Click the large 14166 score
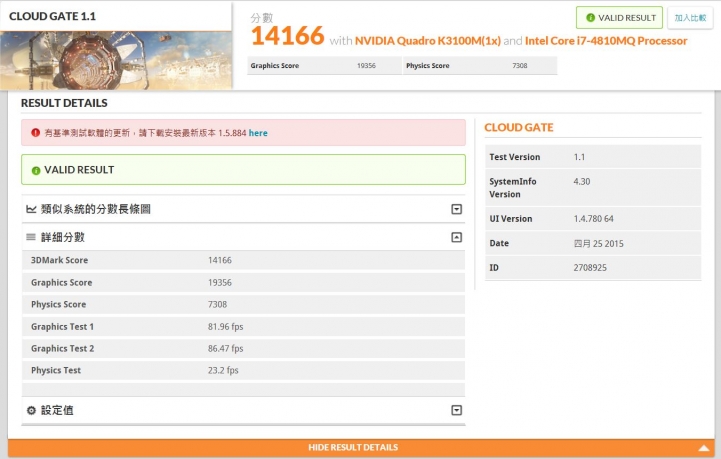The image size is (721, 459). (x=288, y=36)
